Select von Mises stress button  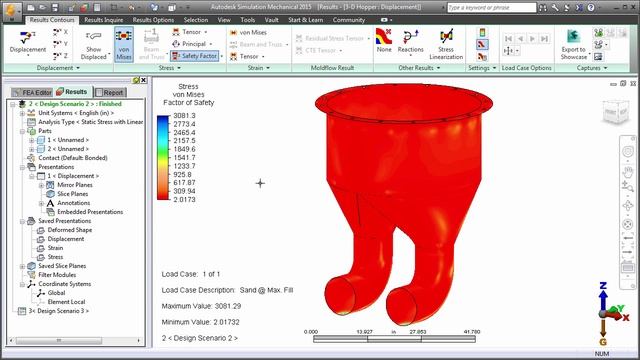[124, 44]
